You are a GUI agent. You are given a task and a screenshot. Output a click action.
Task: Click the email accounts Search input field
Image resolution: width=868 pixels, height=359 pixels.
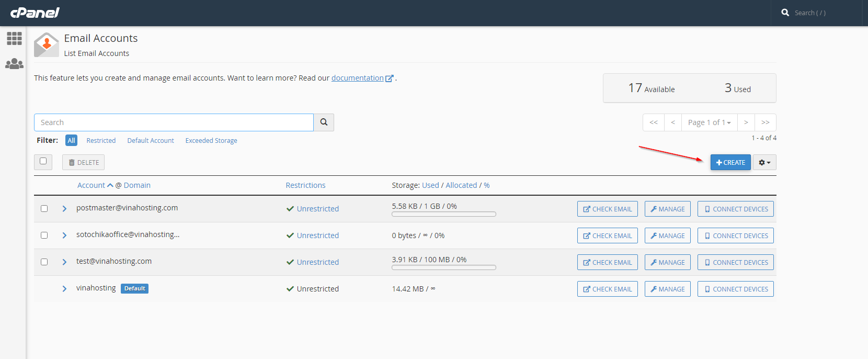point(174,122)
